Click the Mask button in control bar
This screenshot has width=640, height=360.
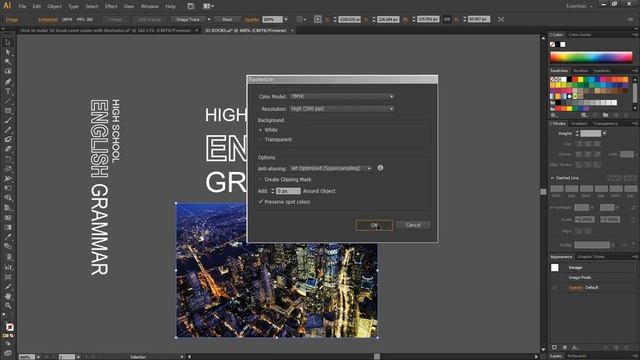[x=227, y=19]
